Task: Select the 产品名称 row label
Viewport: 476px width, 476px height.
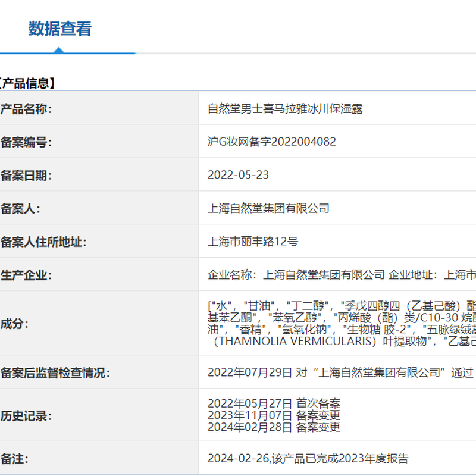Action: (27, 109)
